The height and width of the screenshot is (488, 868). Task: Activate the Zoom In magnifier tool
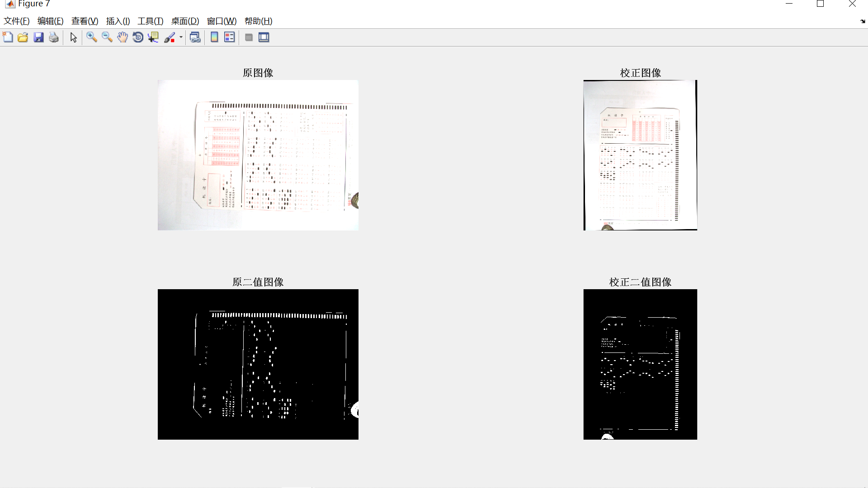[92, 38]
